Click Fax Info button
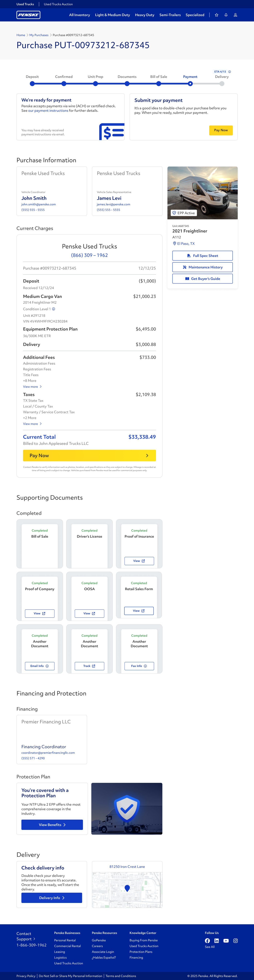The height and width of the screenshot is (980, 254). [139, 666]
